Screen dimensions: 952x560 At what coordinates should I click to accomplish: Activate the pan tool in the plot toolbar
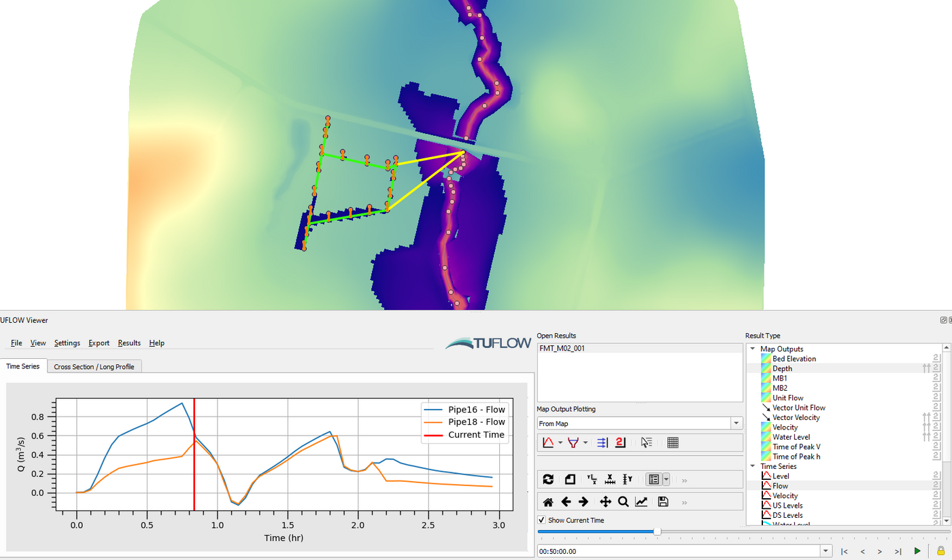605,502
